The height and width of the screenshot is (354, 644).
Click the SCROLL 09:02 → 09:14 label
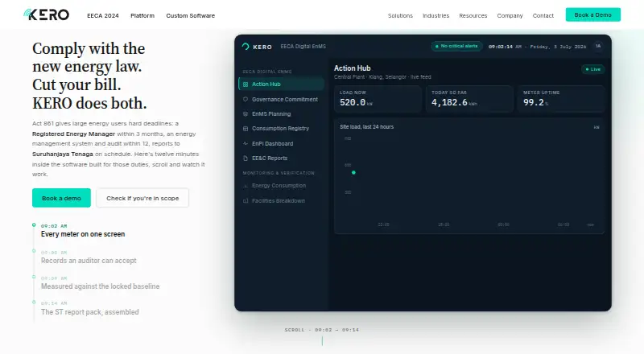point(321,330)
